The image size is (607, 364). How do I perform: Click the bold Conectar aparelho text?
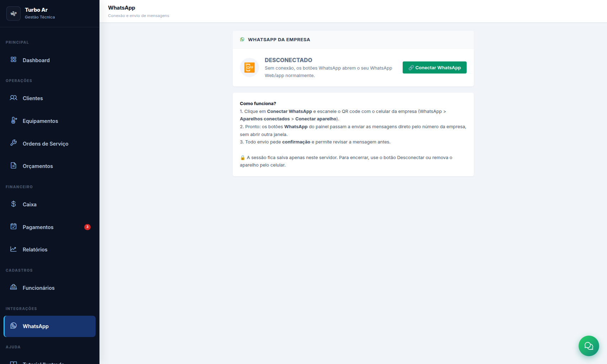tap(316, 119)
